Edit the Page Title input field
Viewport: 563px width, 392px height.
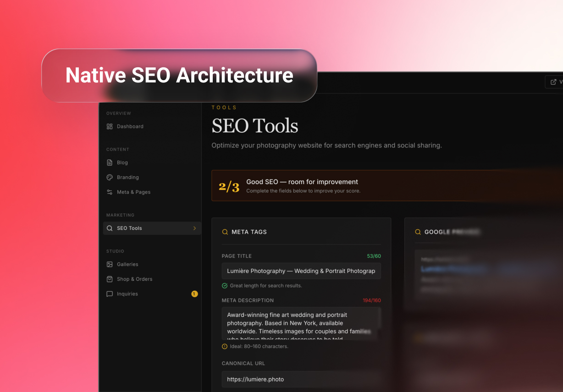(x=301, y=271)
